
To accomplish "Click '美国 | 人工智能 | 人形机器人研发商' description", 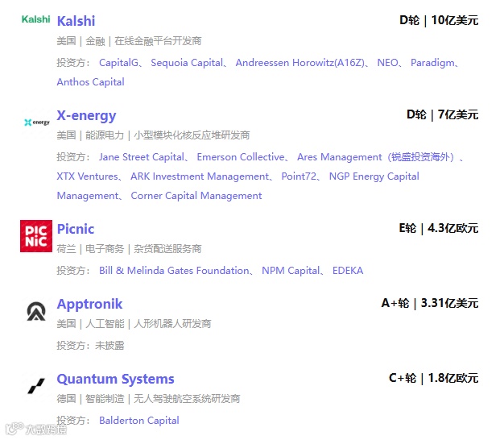I will [x=134, y=324].
